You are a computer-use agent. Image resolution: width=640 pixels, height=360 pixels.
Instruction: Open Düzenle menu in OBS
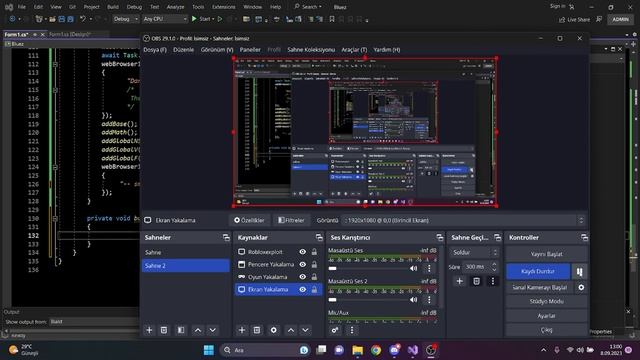coord(183,50)
